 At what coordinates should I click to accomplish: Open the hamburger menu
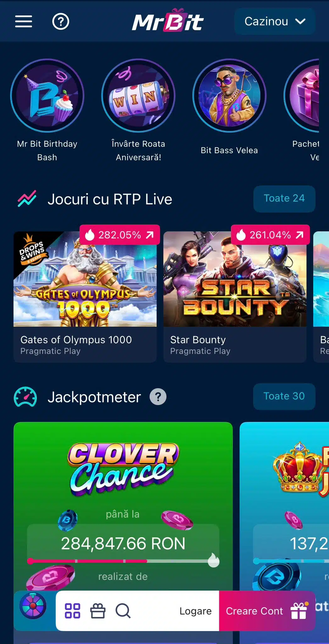pos(24,21)
